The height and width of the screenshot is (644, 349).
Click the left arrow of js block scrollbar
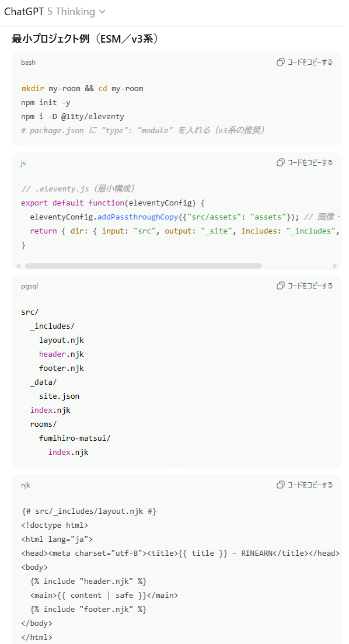(18, 266)
